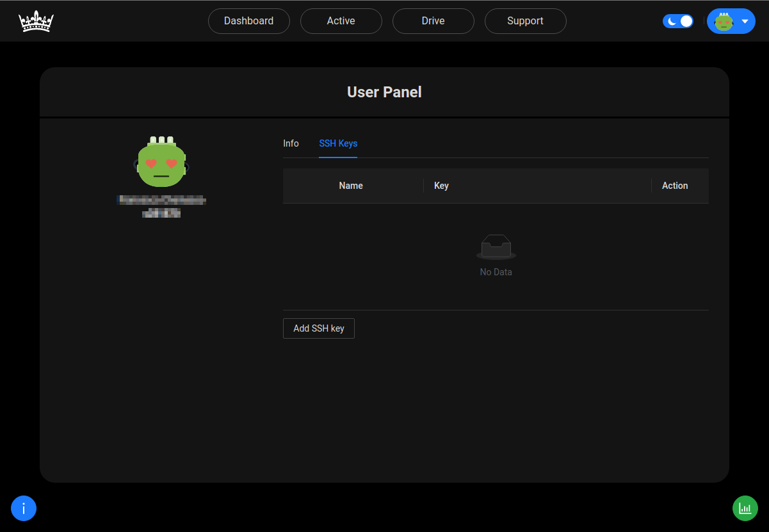Click the heart-eyes robot face avatar button
Screen dimensions: 769x532
pos(725,20)
